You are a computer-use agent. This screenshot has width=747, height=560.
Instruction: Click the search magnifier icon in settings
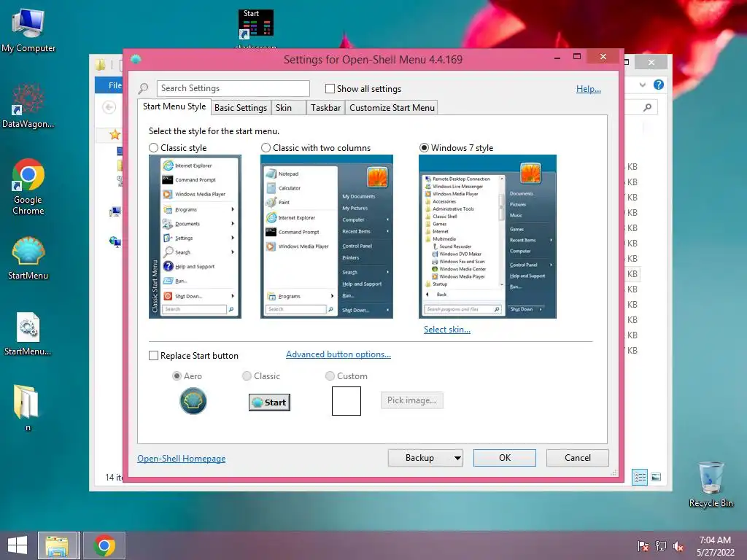tap(143, 88)
